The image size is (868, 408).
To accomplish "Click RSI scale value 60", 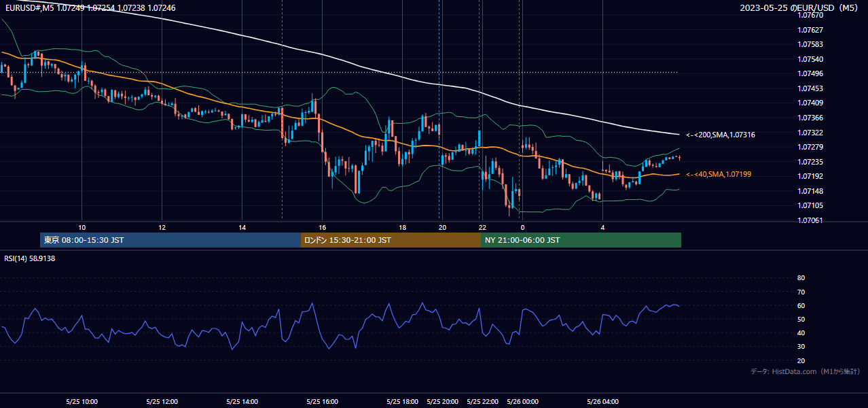I will coord(801,305).
